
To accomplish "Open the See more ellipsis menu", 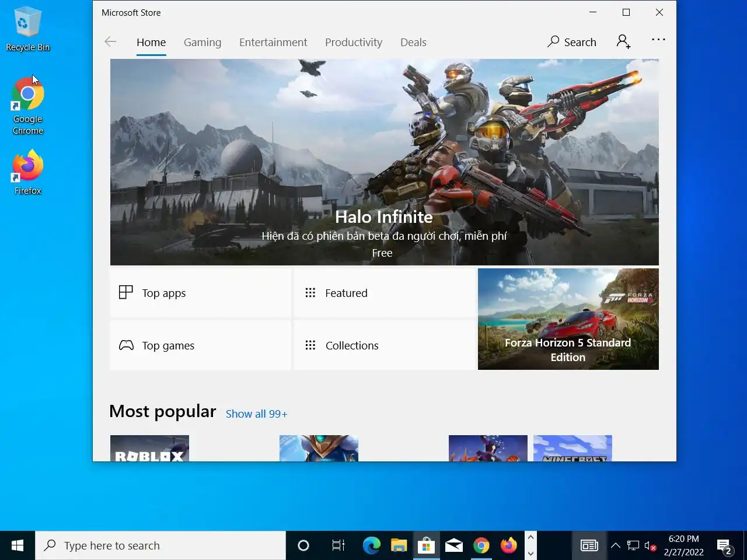I will (x=658, y=40).
